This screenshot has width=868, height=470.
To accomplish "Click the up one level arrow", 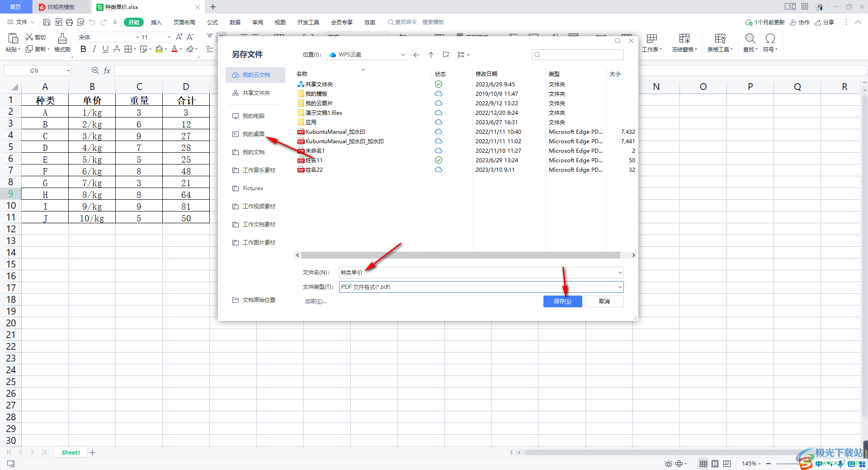I will (431, 55).
